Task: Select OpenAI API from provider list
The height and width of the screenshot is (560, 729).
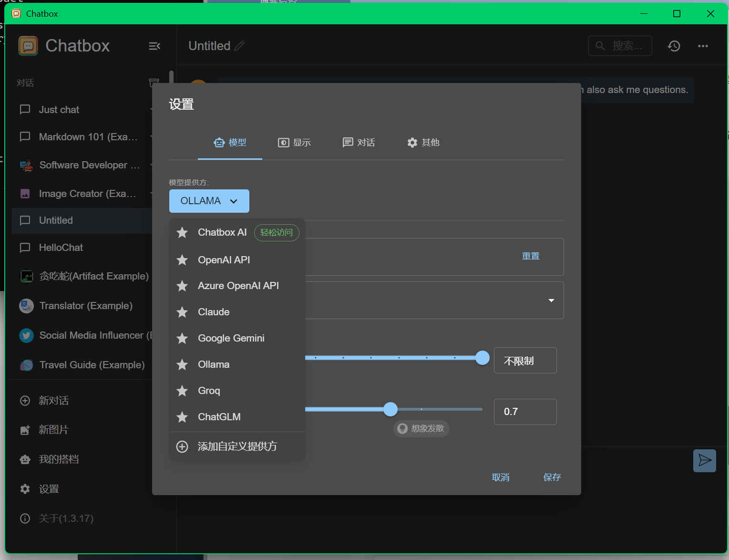Action: click(237, 260)
